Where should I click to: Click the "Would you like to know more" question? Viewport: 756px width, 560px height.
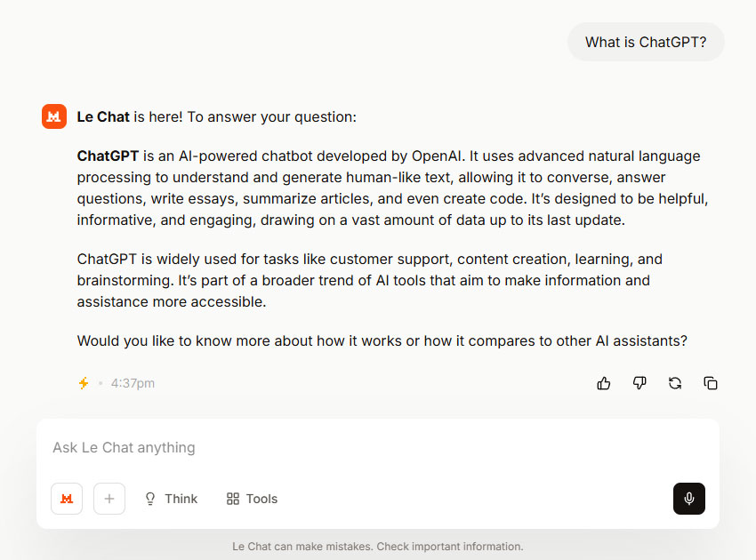(x=382, y=340)
